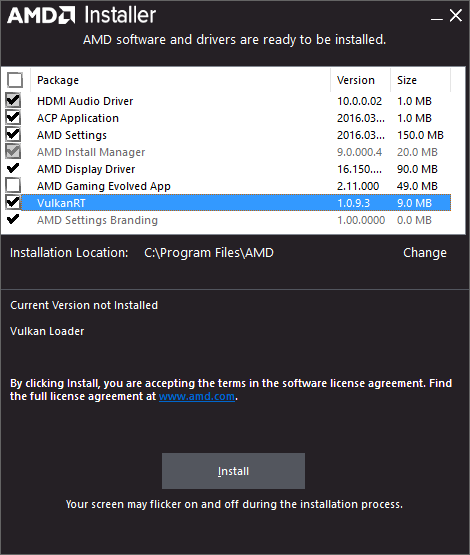Image resolution: width=470 pixels, height=555 pixels.
Task: Select the AMD Display Driver row name
Action: tap(86, 169)
